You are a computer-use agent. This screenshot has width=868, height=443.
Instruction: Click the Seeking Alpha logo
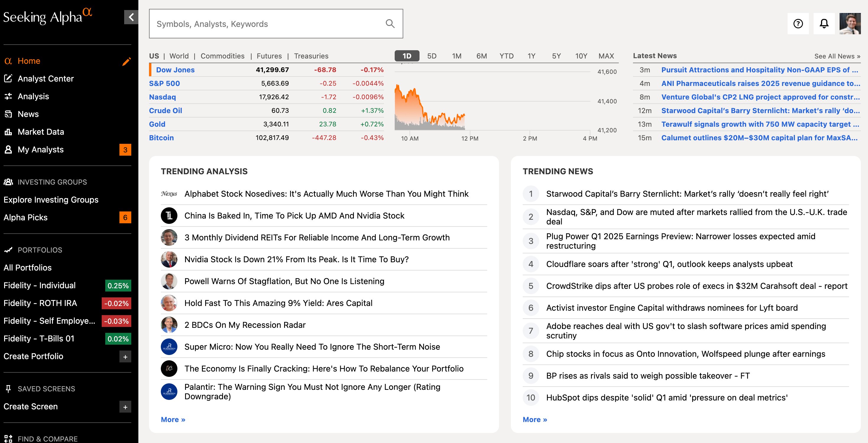pos(48,16)
